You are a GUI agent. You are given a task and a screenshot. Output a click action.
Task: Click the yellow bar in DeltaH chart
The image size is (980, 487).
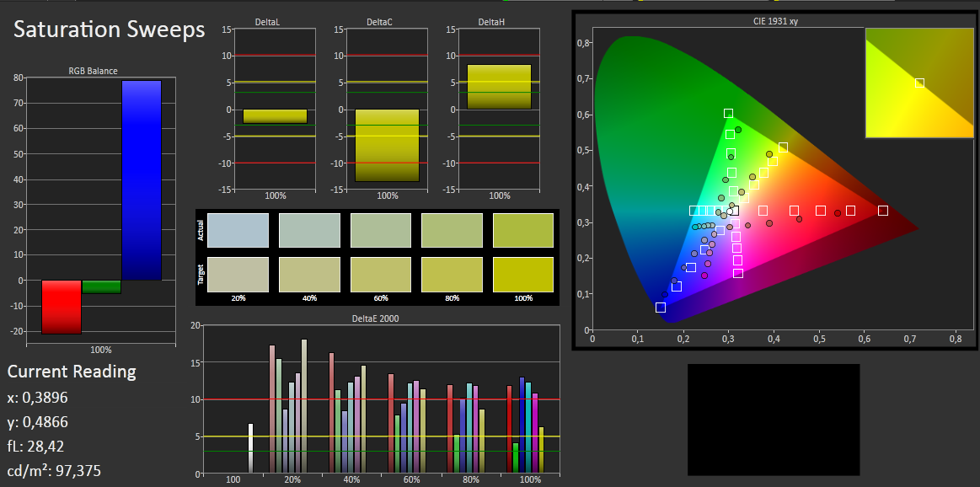[x=499, y=87]
